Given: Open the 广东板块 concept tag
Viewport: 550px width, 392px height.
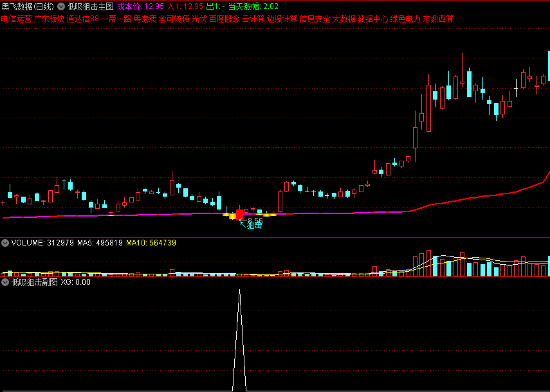Looking at the screenshot, I should click(50, 19).
